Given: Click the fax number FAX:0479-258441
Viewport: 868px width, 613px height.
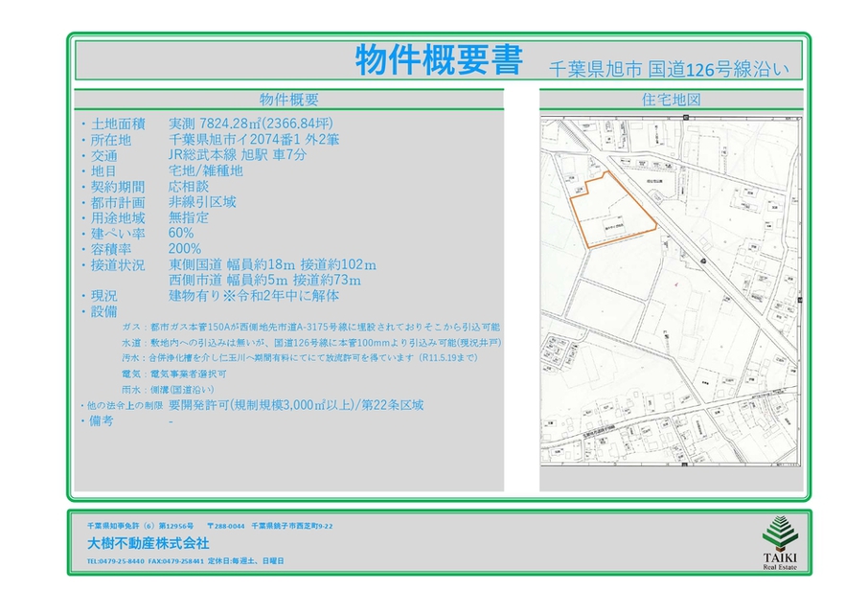Looking at the screenshot, I should (176, 561).
